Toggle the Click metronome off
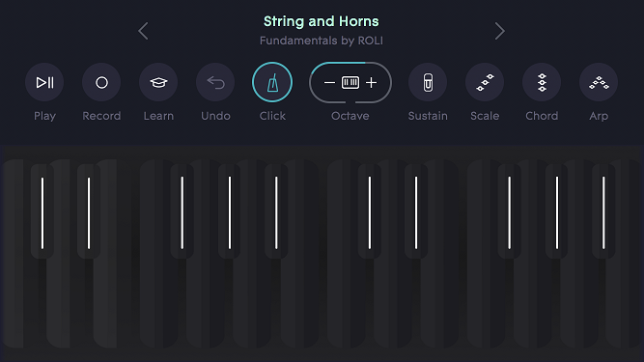The width and height of the screenshot is (644, 362). pyautogui.click(x=272, y=82)
